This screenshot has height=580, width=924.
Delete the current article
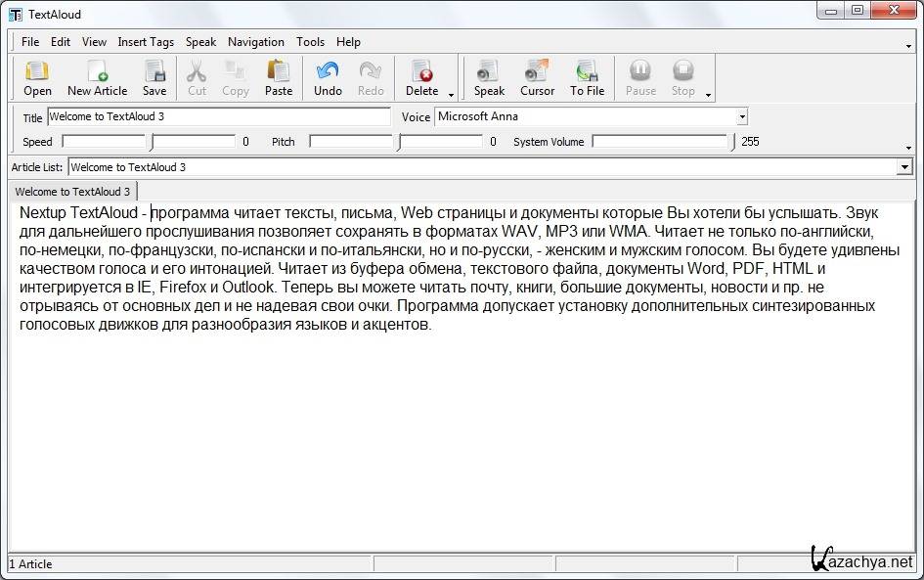[x=421, y=77]
